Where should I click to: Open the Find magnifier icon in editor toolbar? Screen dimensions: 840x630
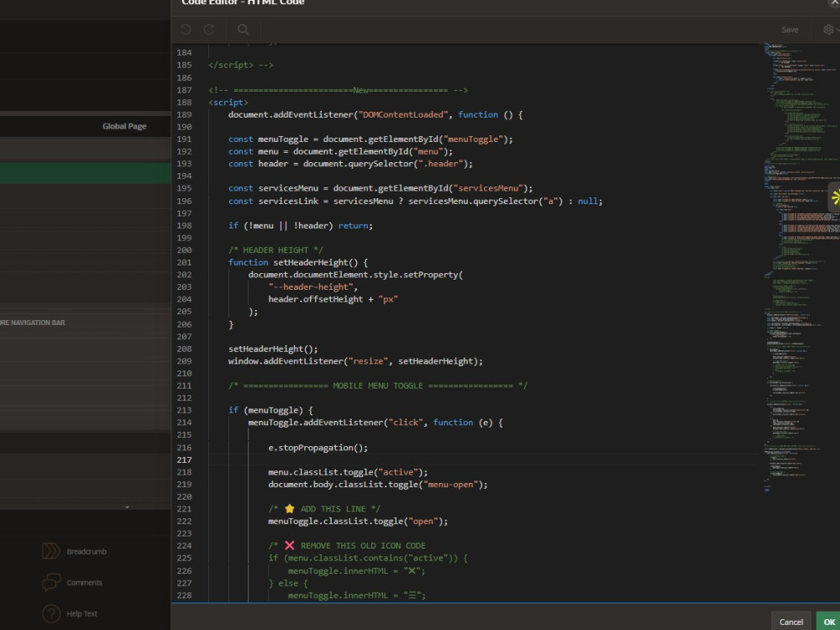pos(244,29)
